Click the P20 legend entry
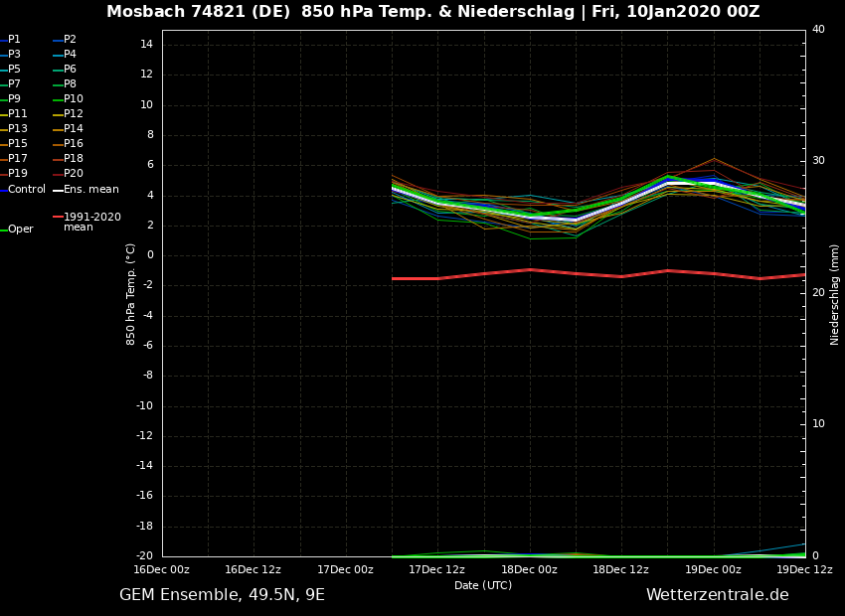 tap(73, 174)
